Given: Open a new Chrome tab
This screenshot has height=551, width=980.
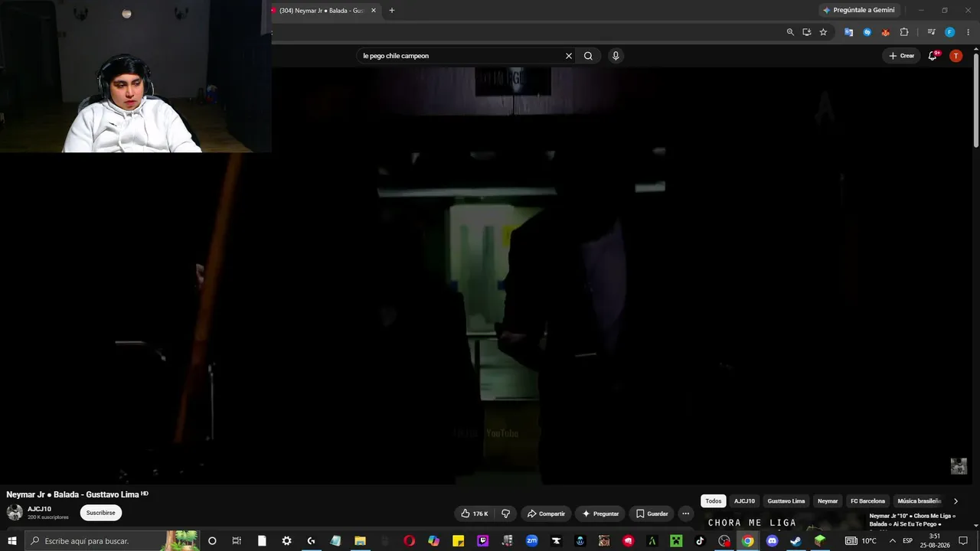Looking at the screenshot, I should click(x=392, y=10).
